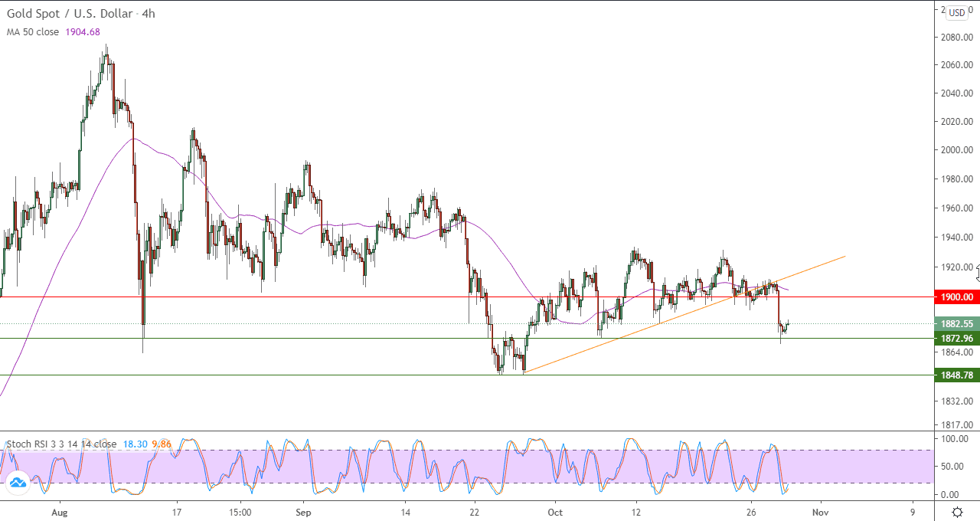Screen dimensions: 980x521
Task: Click the green 1872.96 price label
Action: 957,338
